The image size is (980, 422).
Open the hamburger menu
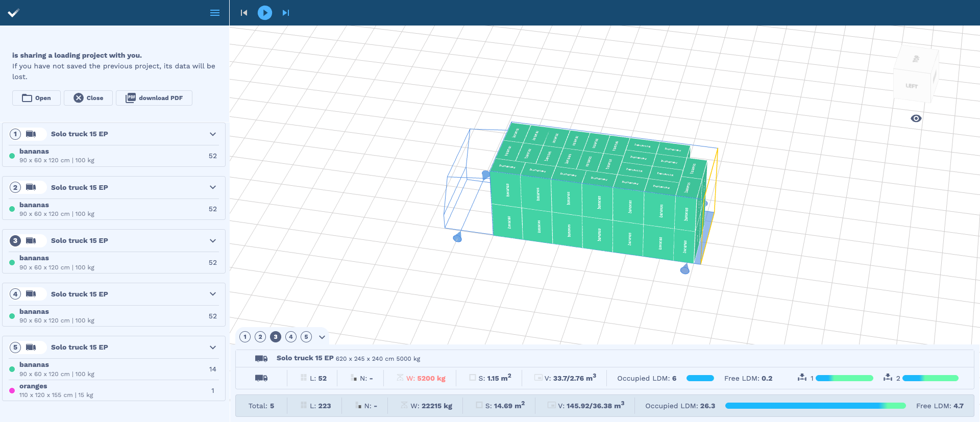pos(215,13)
